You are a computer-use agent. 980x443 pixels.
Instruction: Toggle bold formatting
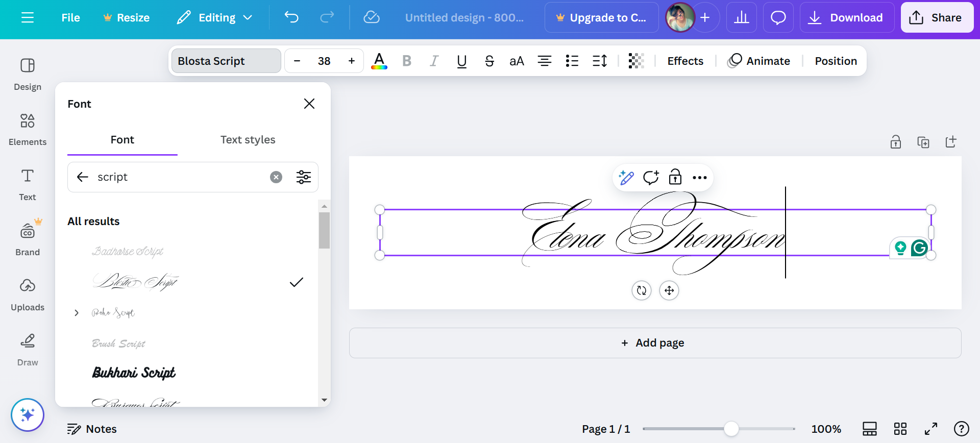pyautogui.click(x=407, y=61)
